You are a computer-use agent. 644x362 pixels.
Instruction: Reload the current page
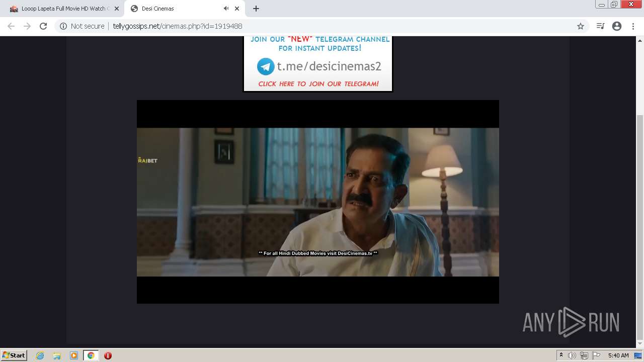pos(43,26)
